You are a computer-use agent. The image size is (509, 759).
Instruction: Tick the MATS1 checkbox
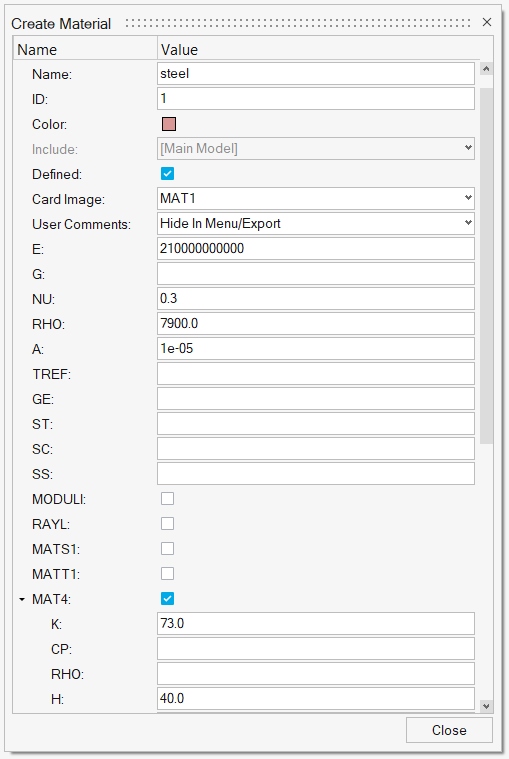167,549
